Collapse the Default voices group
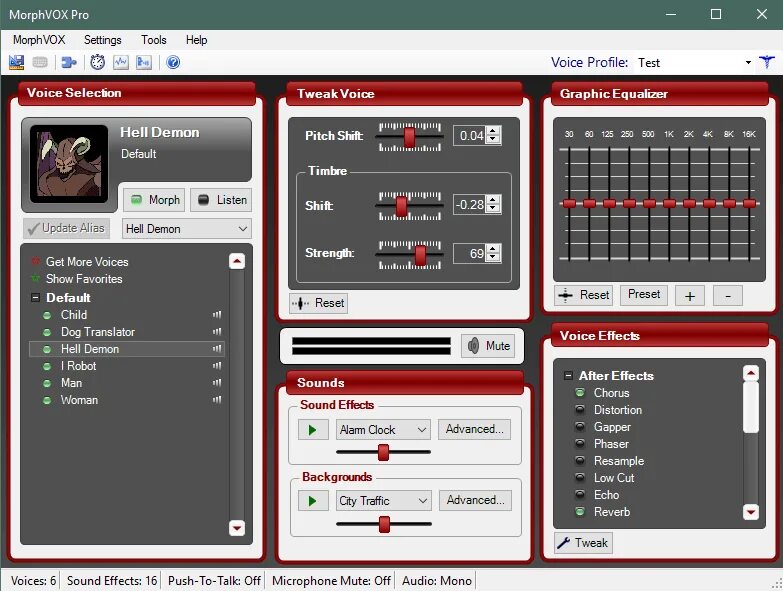The width and height of the screenshot is (783, 591). pyautogui.click(x=35, y=297)
